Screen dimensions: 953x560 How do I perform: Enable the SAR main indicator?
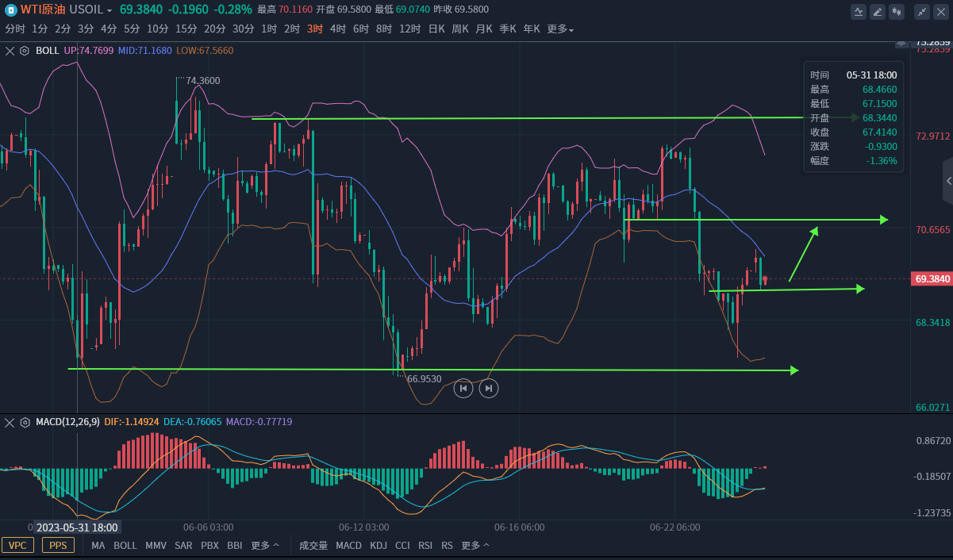[183, 546]
